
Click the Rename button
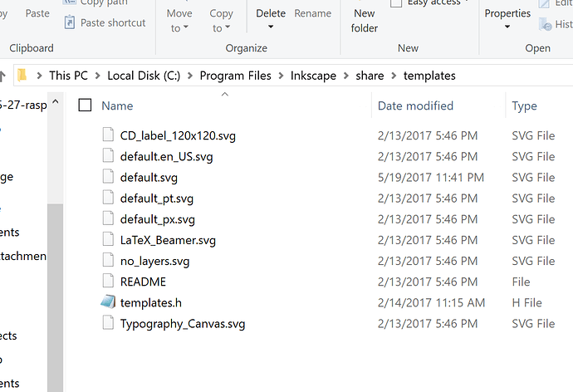pyautogui.click(x=313, y=13)
